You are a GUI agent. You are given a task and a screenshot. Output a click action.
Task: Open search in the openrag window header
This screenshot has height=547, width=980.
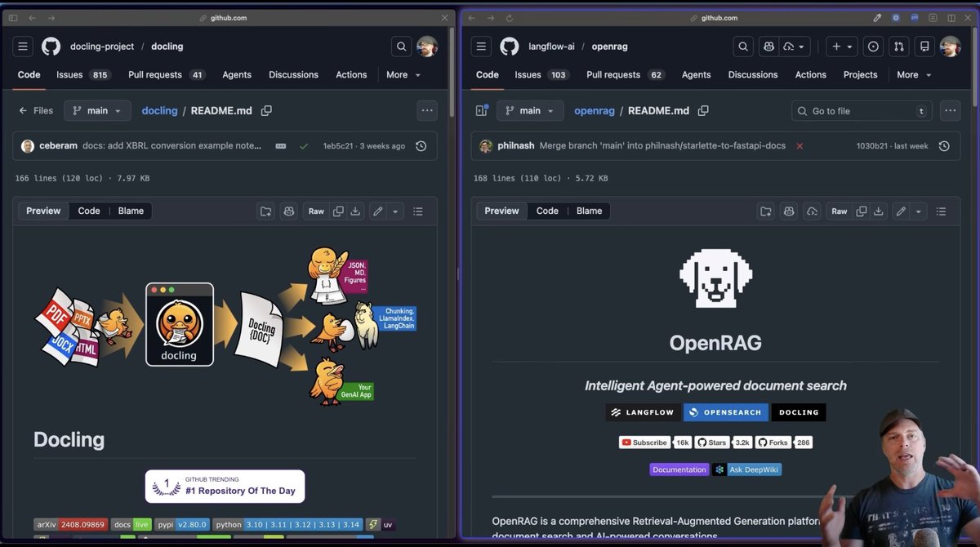click(x=742, y=47)
